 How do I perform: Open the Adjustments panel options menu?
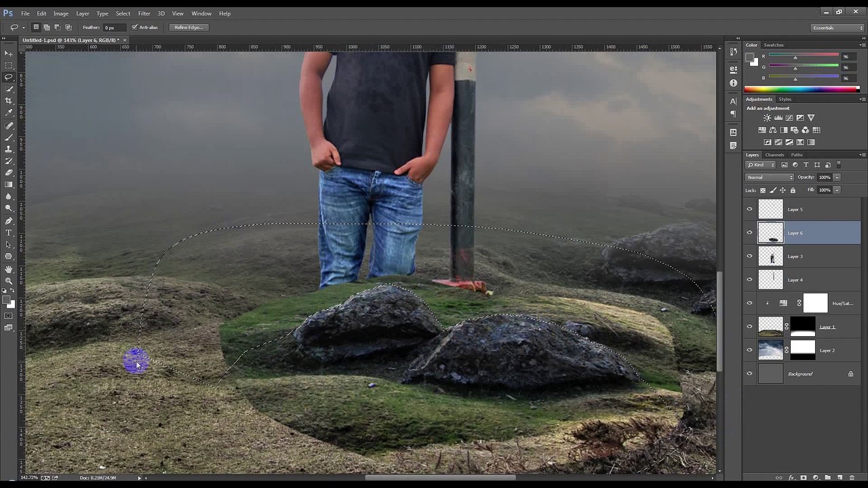click(x=862, y=99)
